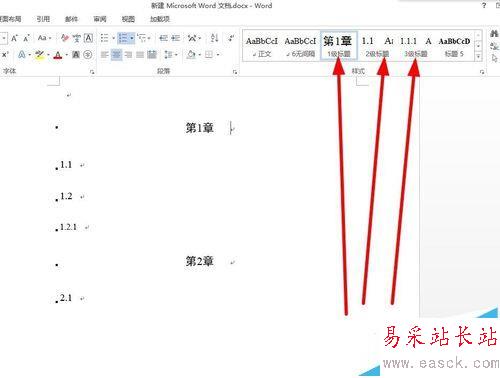Image resolution: width=500 pixels, height=378 pixels.
Task: Click the Asian Layout icon
Action: click(x=192, y=38)
